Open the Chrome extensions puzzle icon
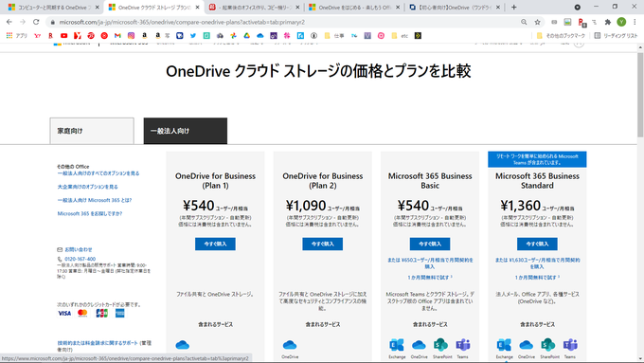 pos(608,22)
